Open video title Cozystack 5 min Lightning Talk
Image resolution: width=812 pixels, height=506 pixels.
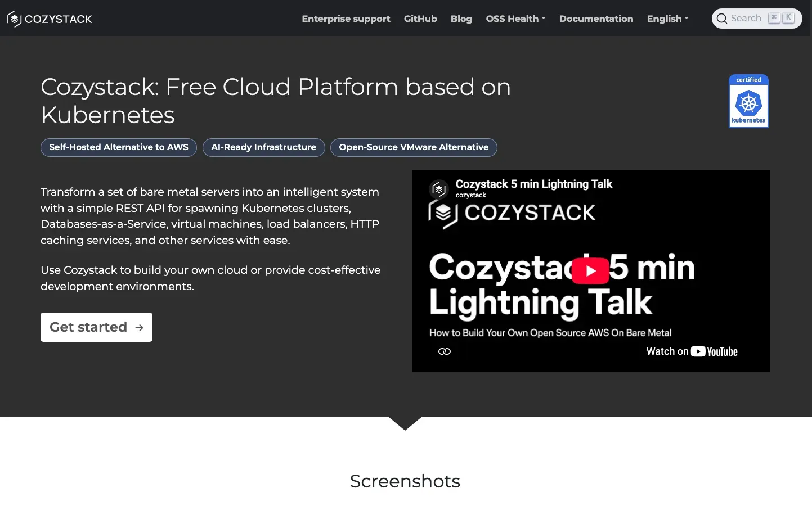(x=533, y=184)
